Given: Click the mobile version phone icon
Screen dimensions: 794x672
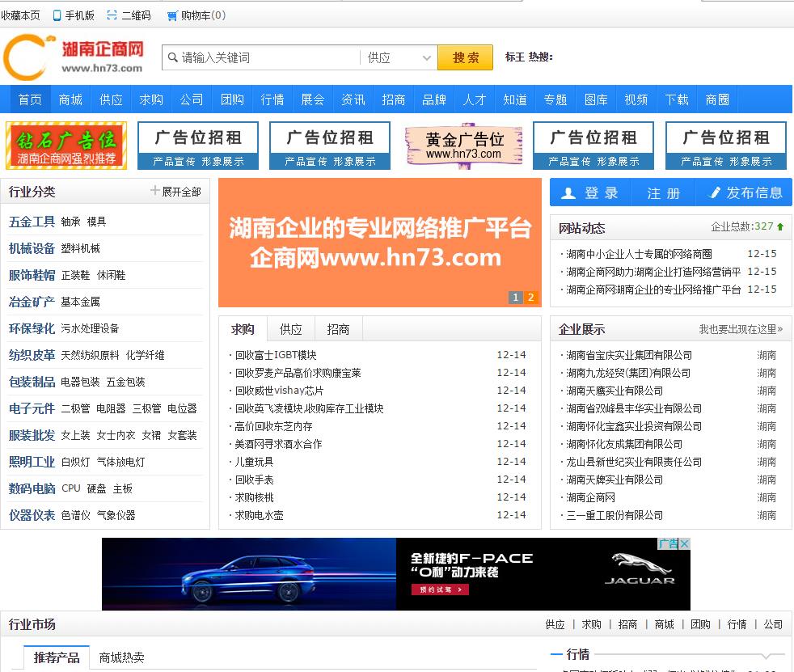Looking at the screenshot, I should [x=57, y=15].
